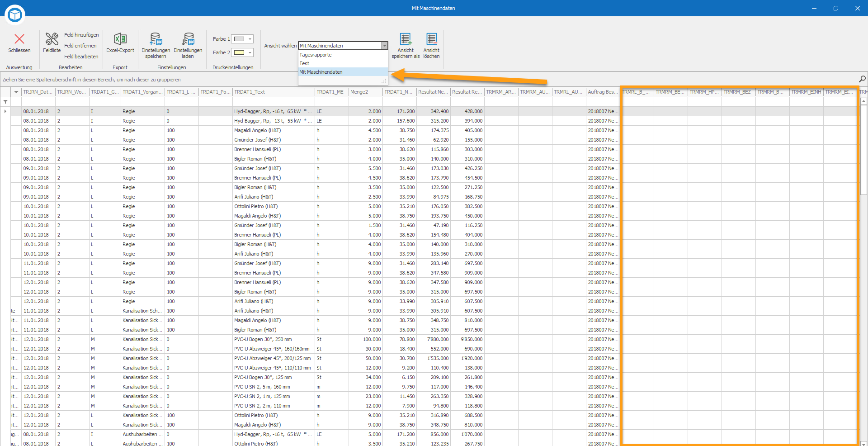Open the Feldliste tool
The image size is (868, 446).
pyautogui.click(x=52, y=43)
